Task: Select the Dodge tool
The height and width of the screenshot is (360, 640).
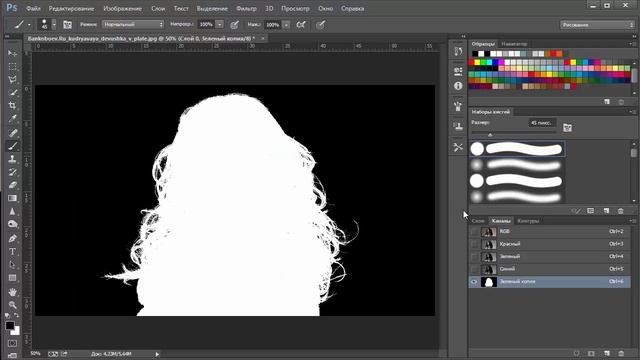Action: pyautogui.click(x=12, y=224)
